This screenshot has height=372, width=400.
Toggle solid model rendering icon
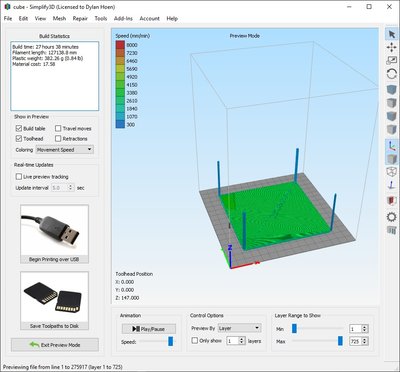point(392,159)
